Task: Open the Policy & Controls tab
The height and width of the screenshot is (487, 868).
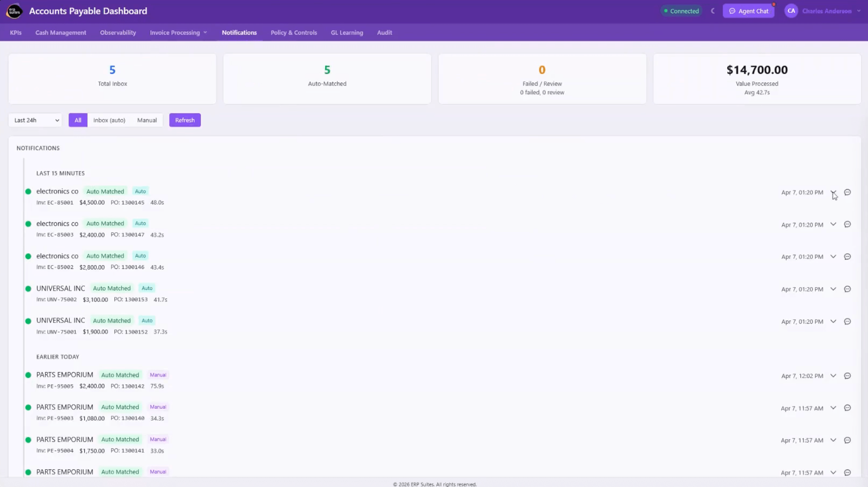Action: coord(294,33)
